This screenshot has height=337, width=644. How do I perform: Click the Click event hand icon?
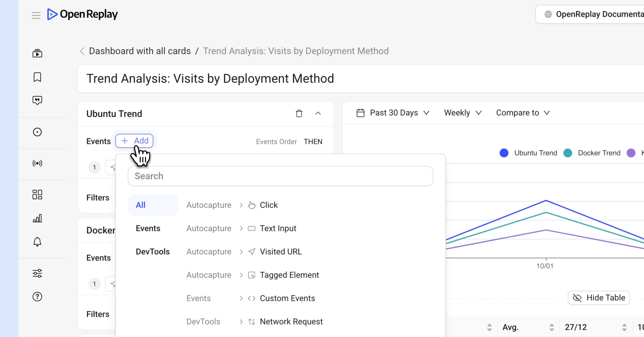tap(251, 205)
